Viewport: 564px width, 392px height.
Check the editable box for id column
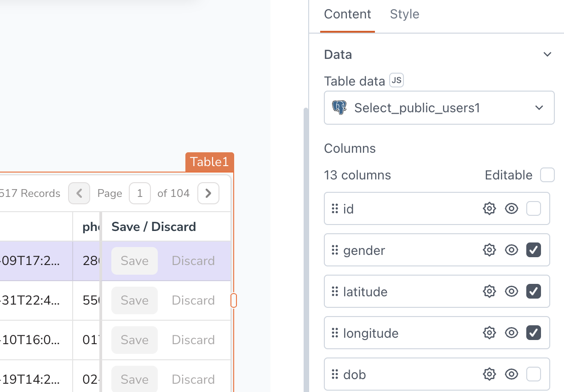pyautogui.click(x=534, y=209)
